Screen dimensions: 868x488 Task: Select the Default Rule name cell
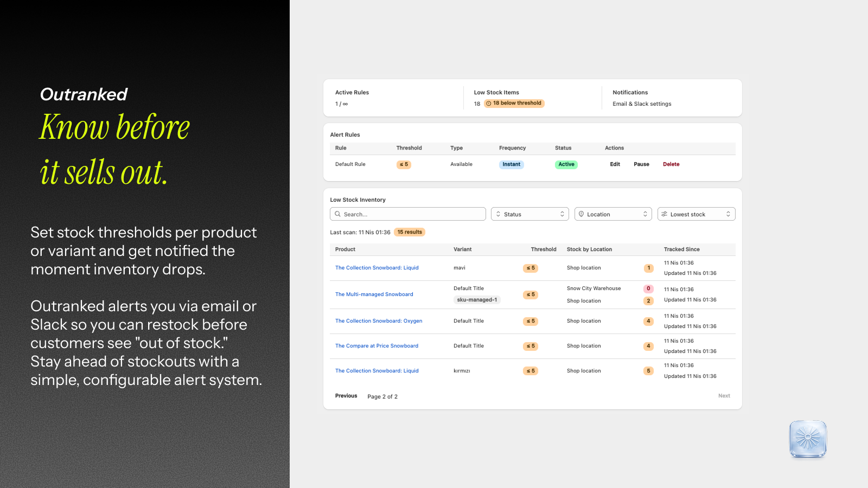(x=350, y=164)
